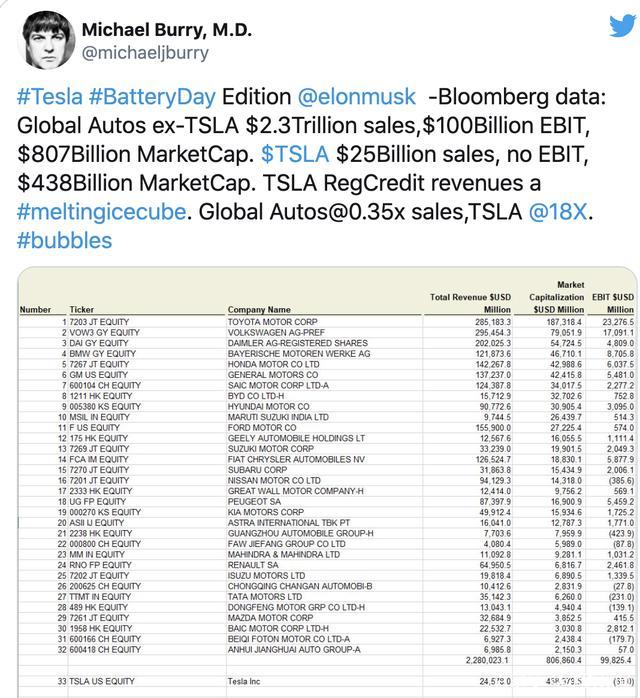This screenshot has height=698, width=640.
Task: Click the #bubbles hashtag
Action: 64,241
